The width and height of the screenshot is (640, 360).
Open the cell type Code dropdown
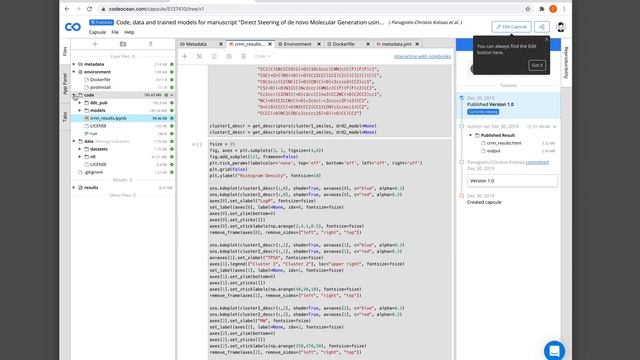pyautogui.click(x=262, y=56)
